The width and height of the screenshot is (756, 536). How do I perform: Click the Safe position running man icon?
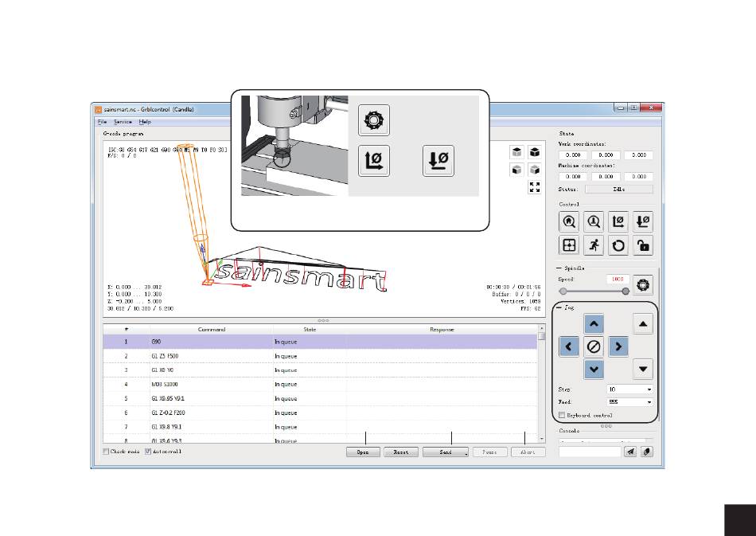(594, 245)
